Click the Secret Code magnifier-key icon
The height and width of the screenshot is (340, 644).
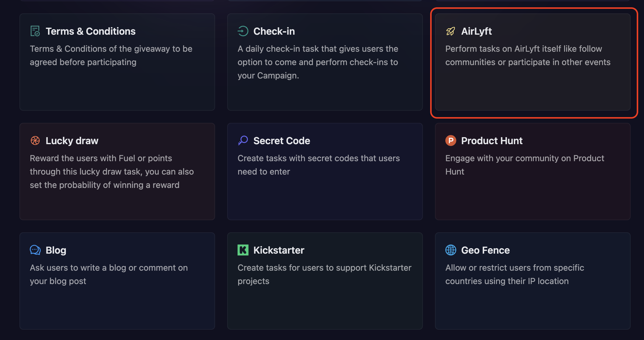click(242, 140)
